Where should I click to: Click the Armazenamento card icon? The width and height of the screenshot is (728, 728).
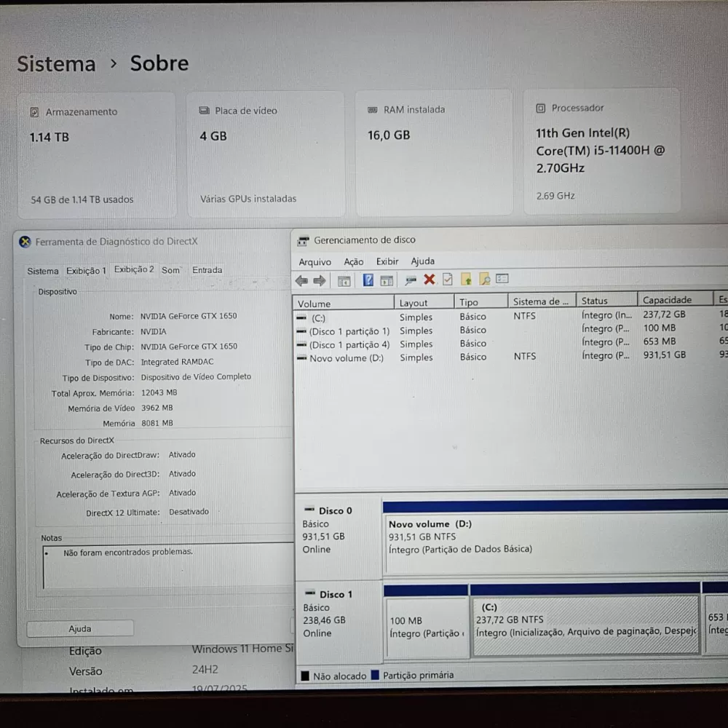[34, 112]
